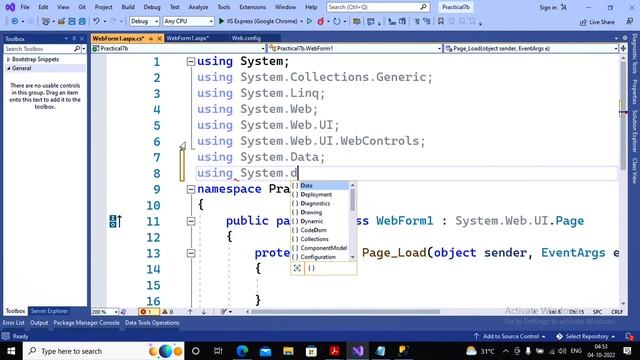Open the Debug configuration dropdown
The image size is (640, 360).
[x=144, y=21]
